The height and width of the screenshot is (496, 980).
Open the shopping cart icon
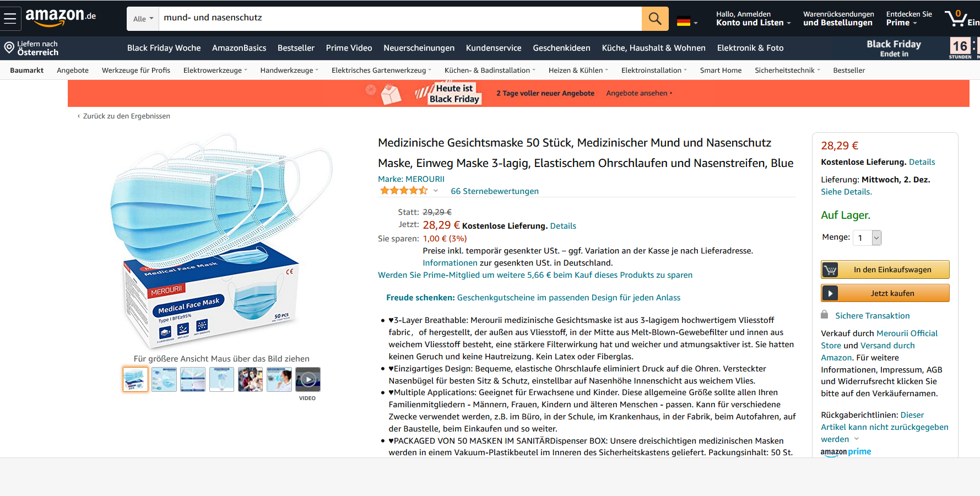click(957, 19)
